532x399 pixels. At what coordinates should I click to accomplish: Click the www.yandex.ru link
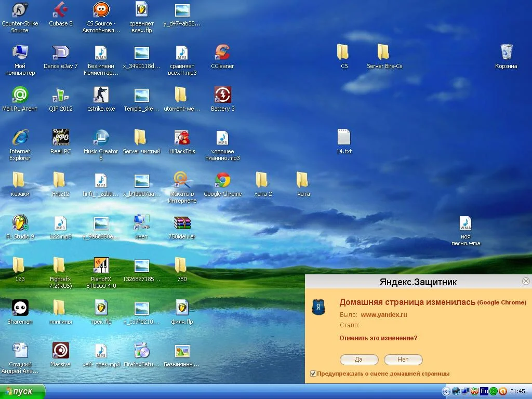point(384,314)
